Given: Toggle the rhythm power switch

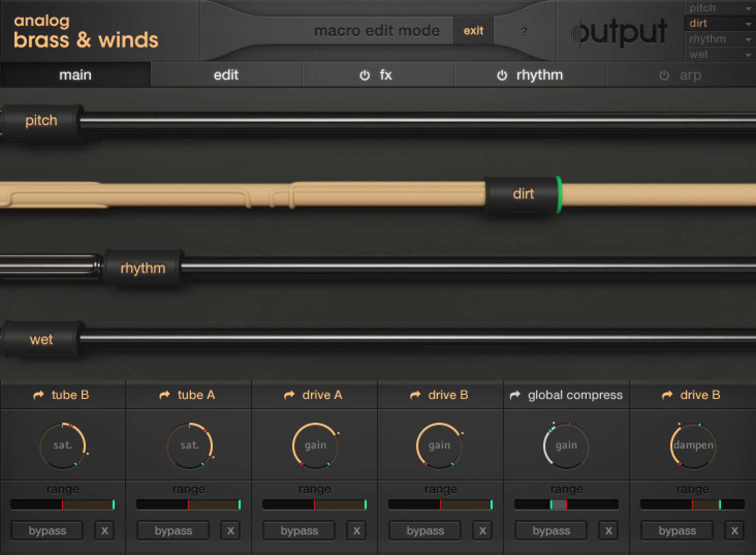Looking at the screenshot, I should [x=502, y=74].
